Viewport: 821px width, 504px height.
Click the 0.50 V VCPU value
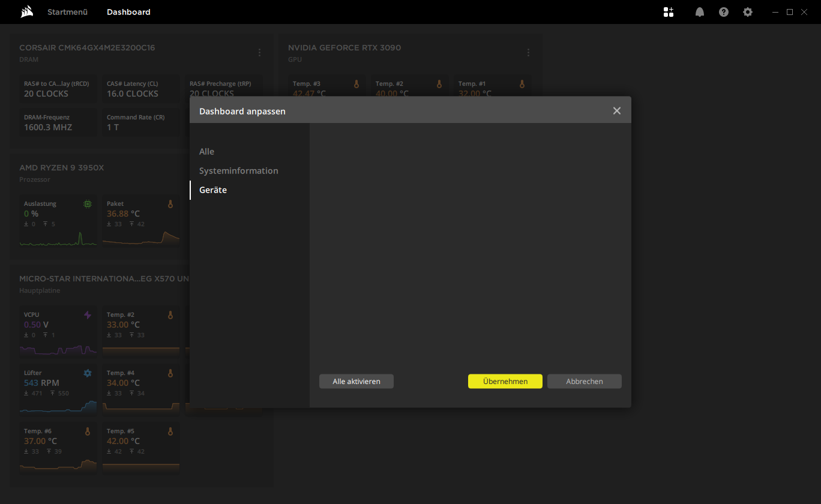[36, 325]
